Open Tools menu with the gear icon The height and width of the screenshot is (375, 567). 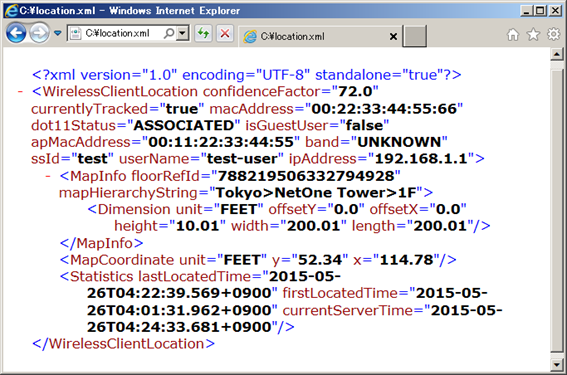[x=554, y=34]
